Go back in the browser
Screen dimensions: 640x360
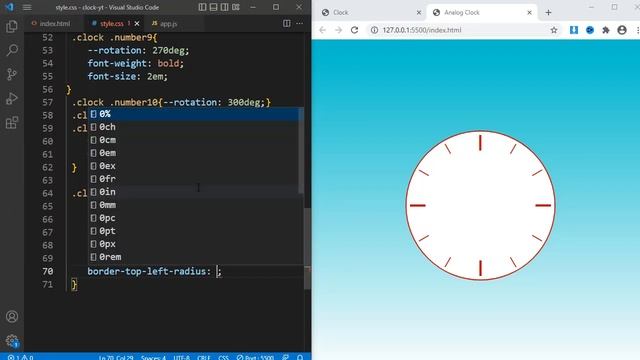[x=322, y=30]
